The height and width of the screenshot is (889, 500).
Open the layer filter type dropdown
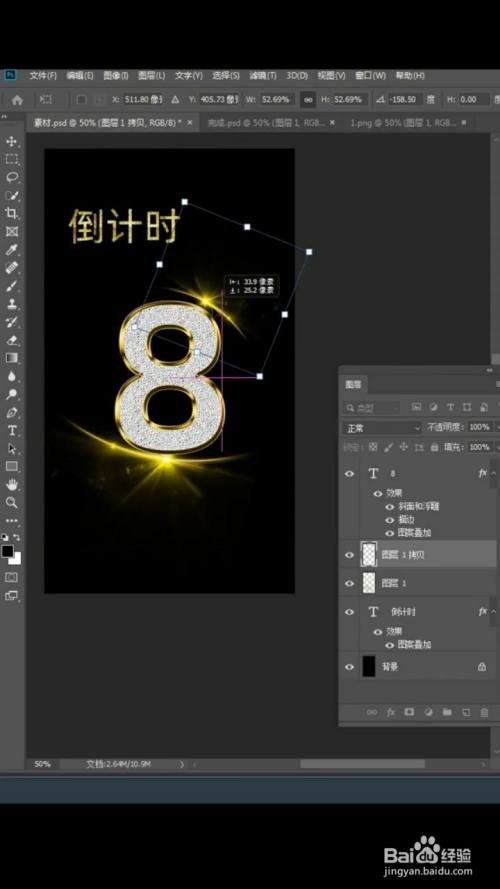372,408
